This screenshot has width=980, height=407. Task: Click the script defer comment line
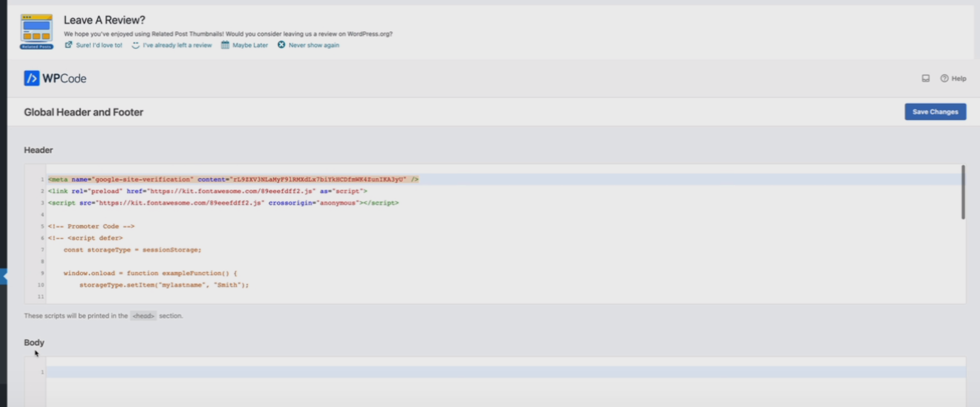click(x=85, y=238)
